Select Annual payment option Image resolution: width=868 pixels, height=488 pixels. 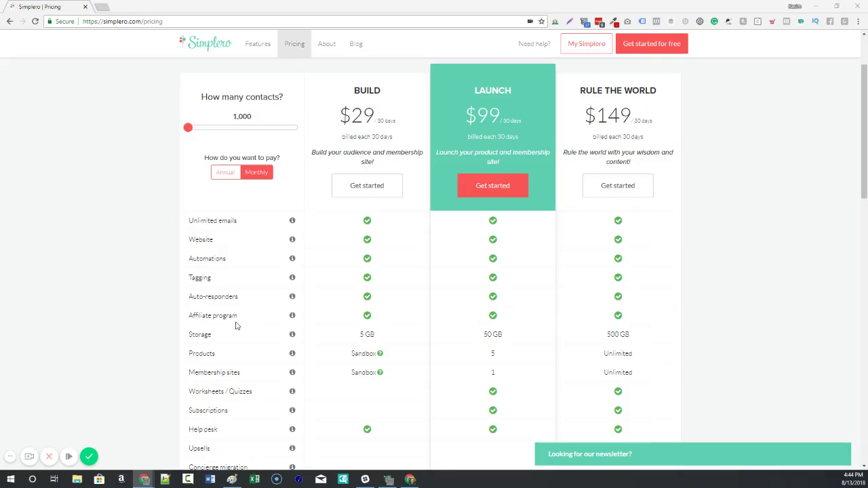coord(225,172)
